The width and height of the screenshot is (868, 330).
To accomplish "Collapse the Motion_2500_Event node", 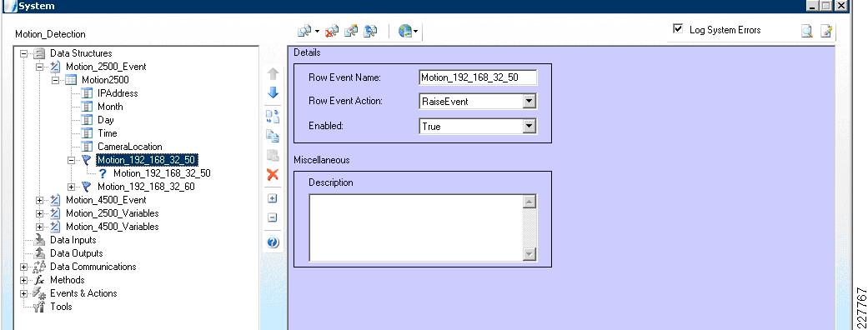I will [x=40, y=67].
